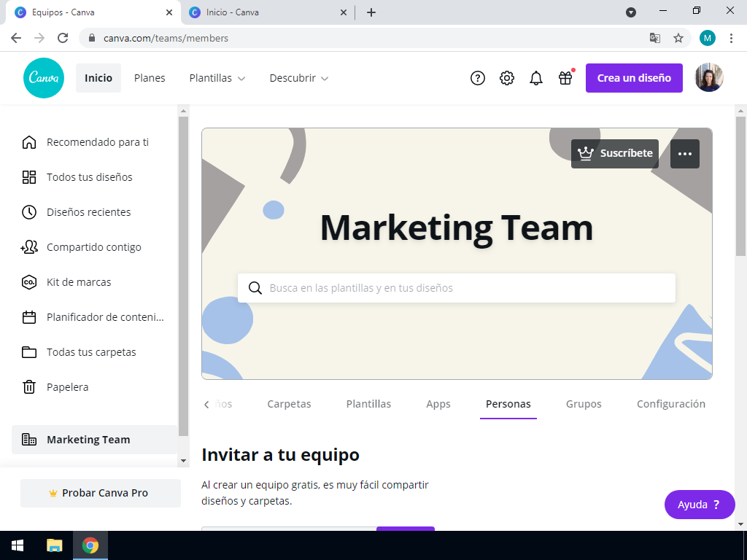Click Probar Canva Pro button
747x560 pixels.
[101, 494]
